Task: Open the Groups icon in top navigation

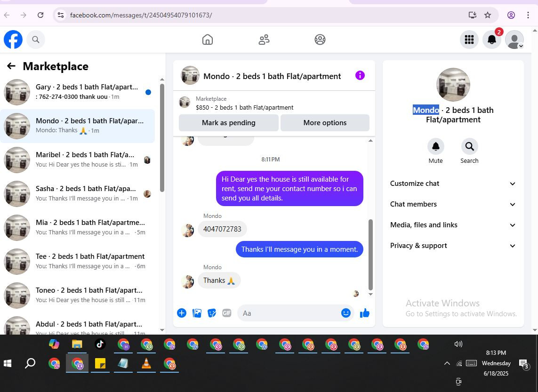Action: 320,40
